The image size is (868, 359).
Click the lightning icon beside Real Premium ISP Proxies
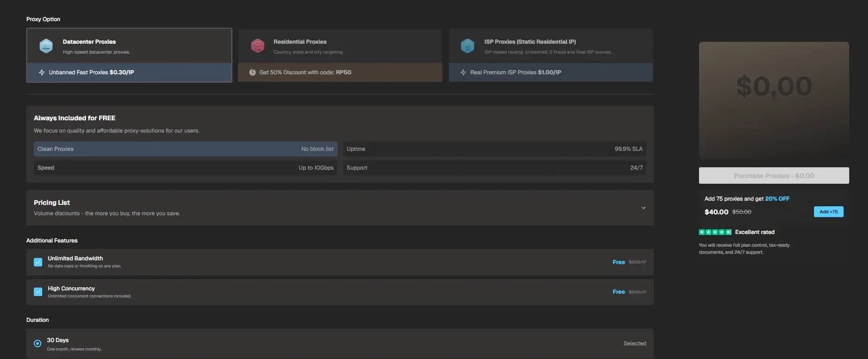pyautogui.click(x=463, y=72)
